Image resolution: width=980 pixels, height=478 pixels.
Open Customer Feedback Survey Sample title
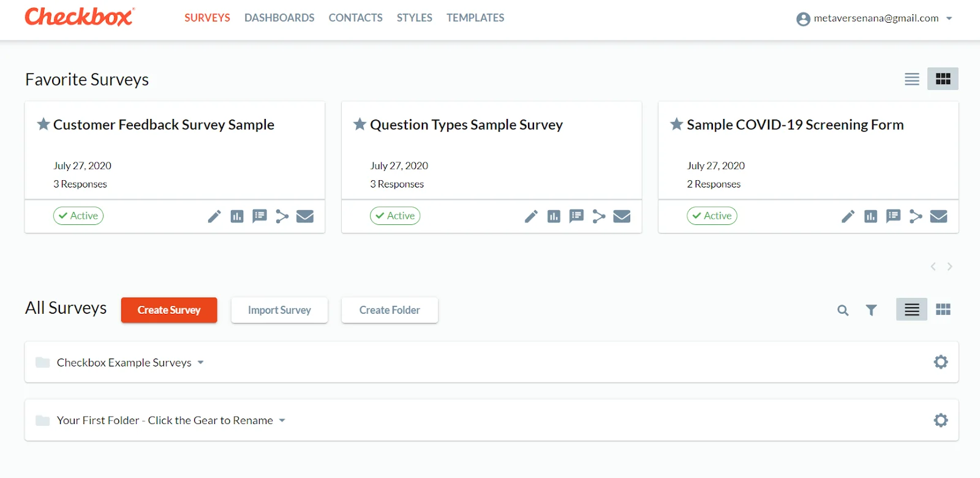pos(164,125)
